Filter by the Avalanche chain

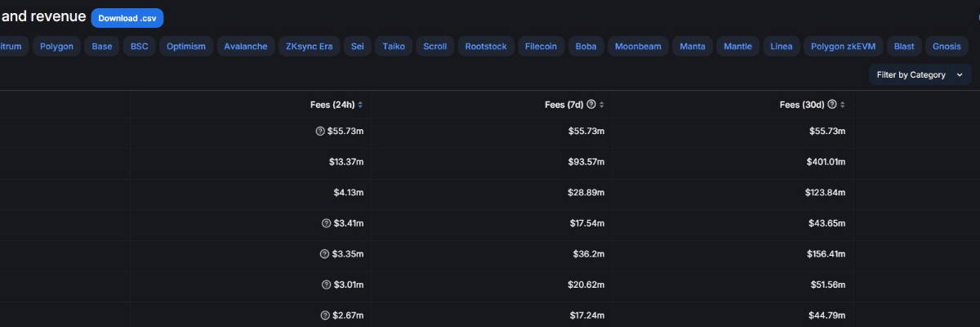(x=246, y=47)
